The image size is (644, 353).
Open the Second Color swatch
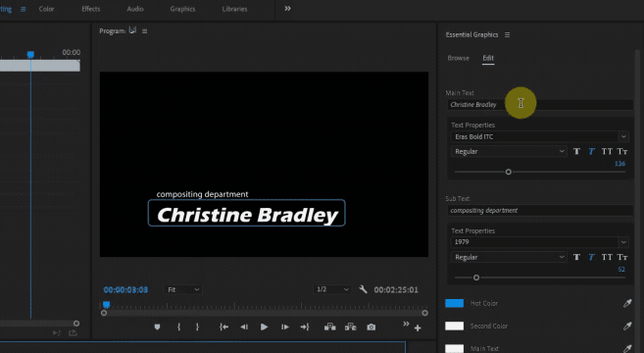(454, 326)
